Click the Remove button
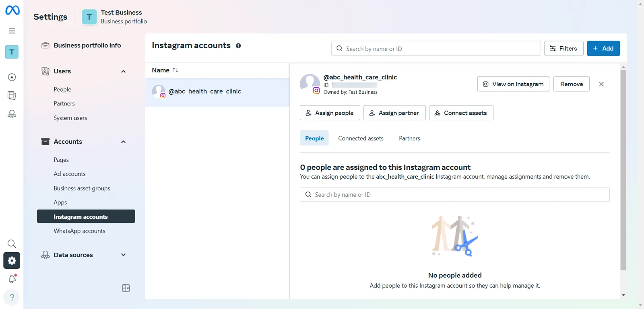Viewport: 644px width, 309px height. 572,84
